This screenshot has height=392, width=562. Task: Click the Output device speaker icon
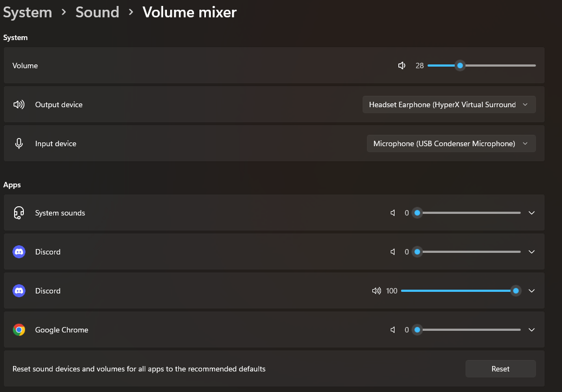tap(18, 104)
